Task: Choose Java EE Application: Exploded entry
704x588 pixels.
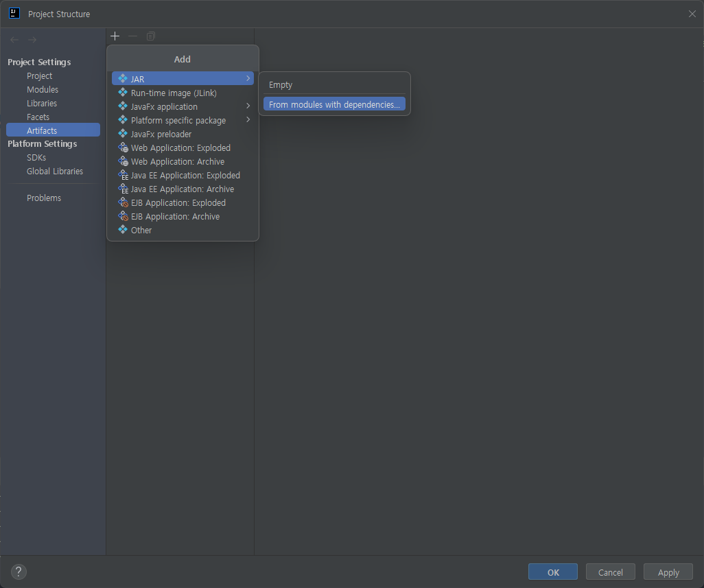Action: click(x=183, y=175)
